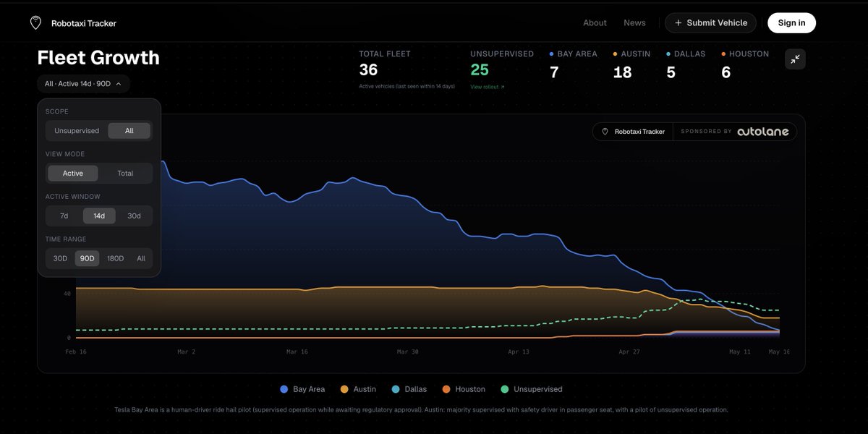
Task: Set active window to 30d
Action: click(x=134, y=216)
